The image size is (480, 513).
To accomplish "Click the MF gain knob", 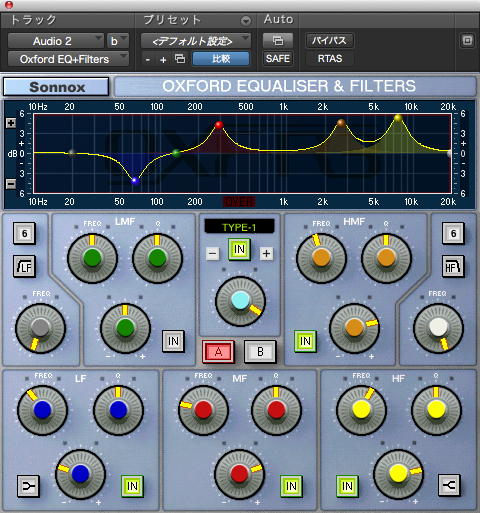I will click(x=239, y=474).
